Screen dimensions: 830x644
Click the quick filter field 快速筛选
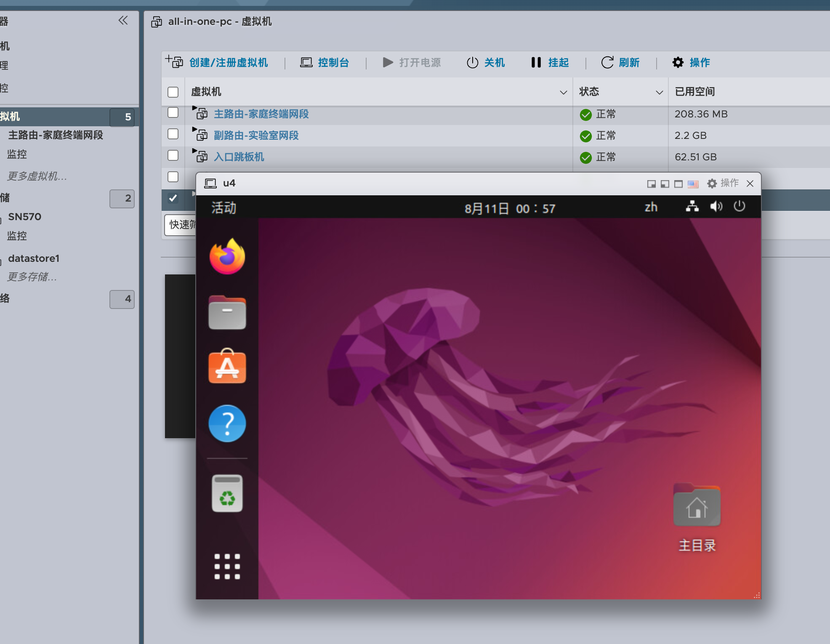[180, 225]
